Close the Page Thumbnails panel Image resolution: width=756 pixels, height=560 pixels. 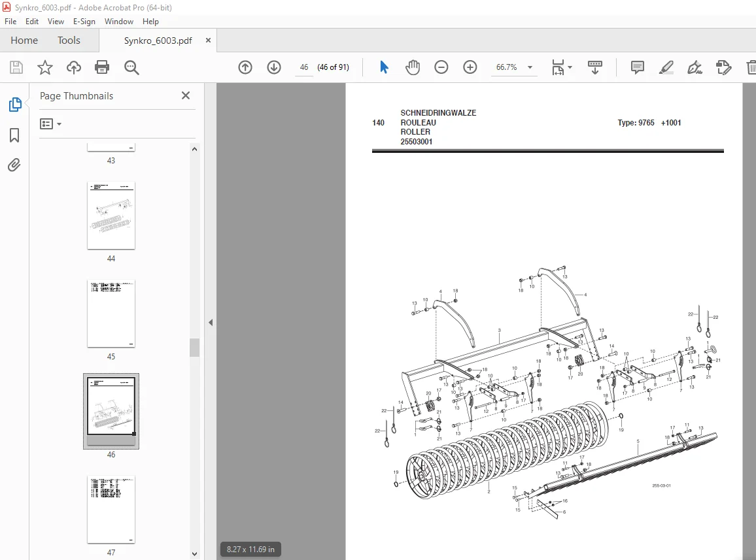pos(186,95)
